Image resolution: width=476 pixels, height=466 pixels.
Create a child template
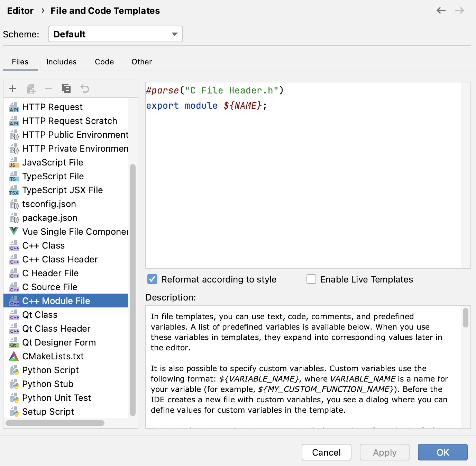31,89
